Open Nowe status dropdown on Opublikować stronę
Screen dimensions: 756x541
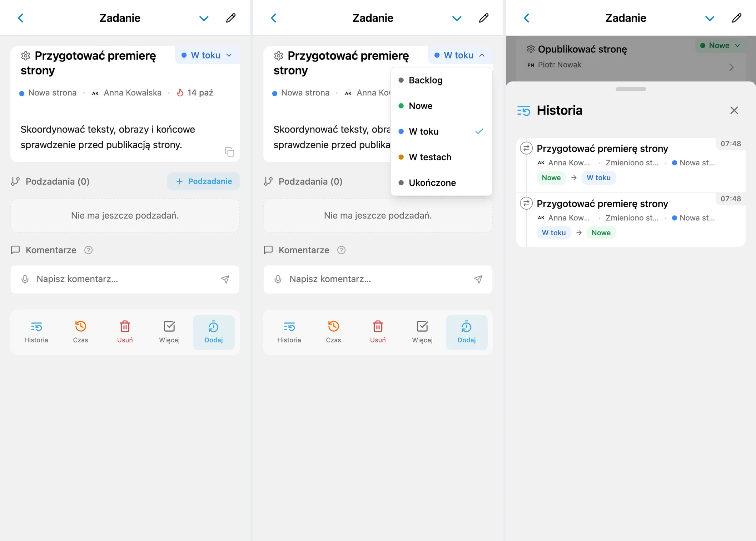pos(720,45)
